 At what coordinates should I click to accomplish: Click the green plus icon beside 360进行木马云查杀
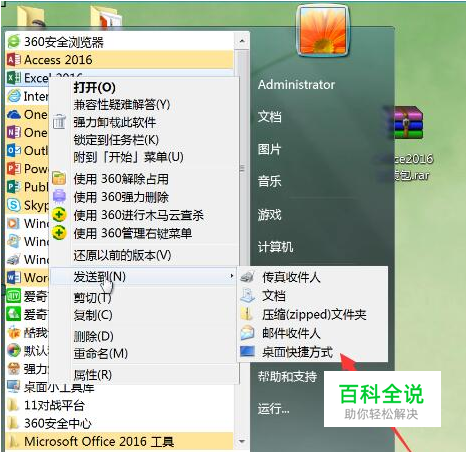coord(59,215)
